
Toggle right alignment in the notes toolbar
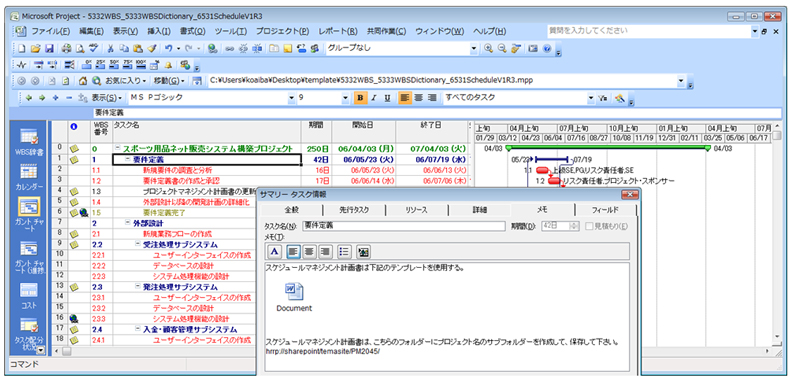324,250
